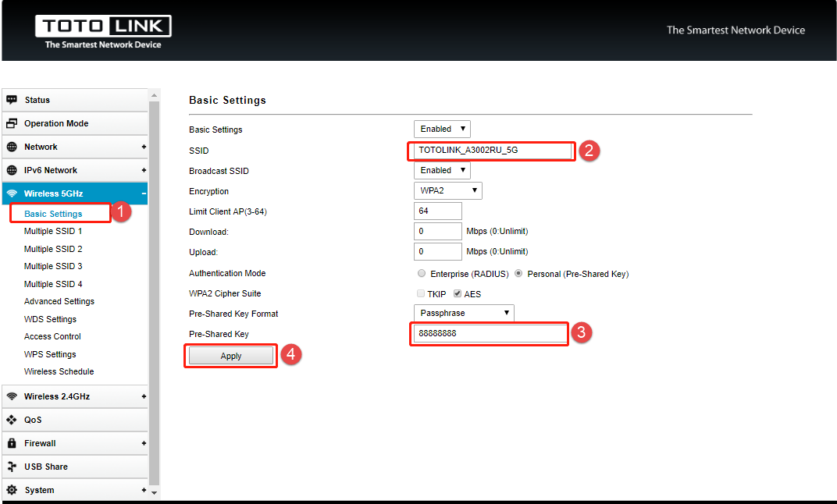The height and width of the screenshot is (504, 837).
Task: Click the Firewall lock icon
Action: point(12,443)
